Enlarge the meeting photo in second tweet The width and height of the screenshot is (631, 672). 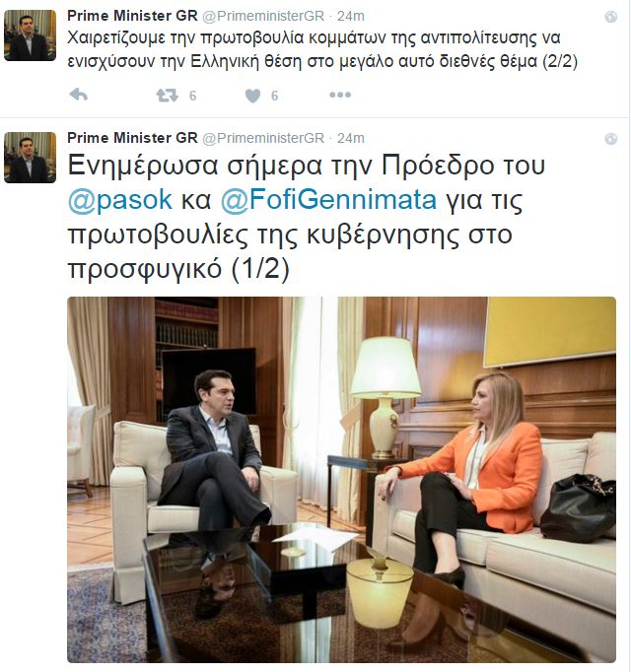[341, 480]
